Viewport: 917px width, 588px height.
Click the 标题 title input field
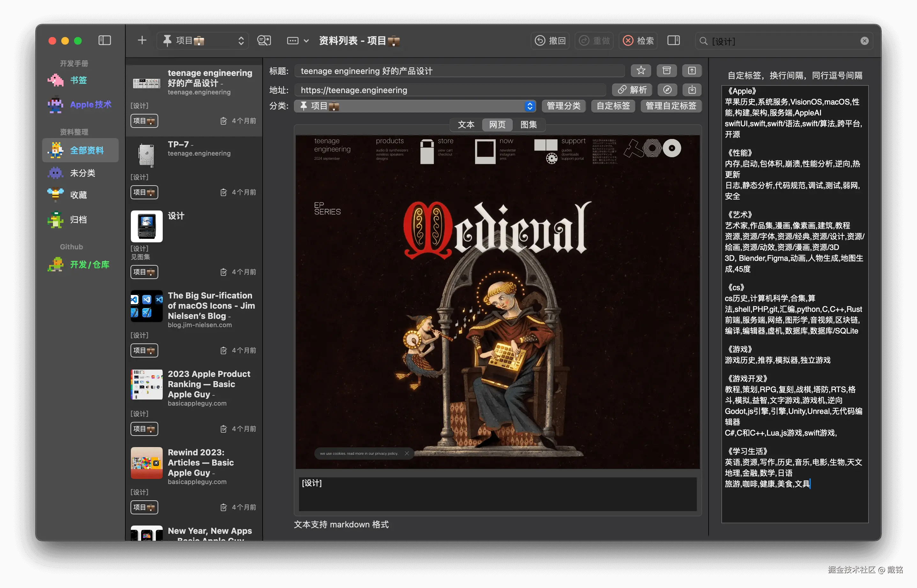(x=459, y=71)
